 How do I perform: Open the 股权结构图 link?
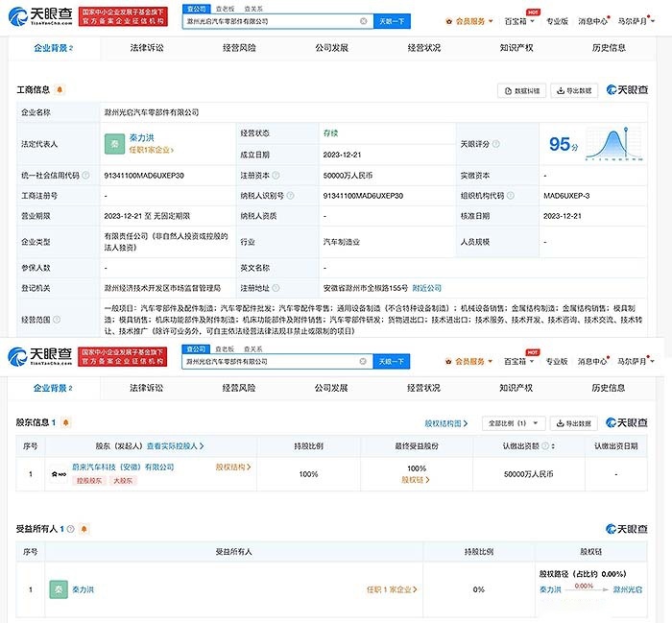[445, 423]
